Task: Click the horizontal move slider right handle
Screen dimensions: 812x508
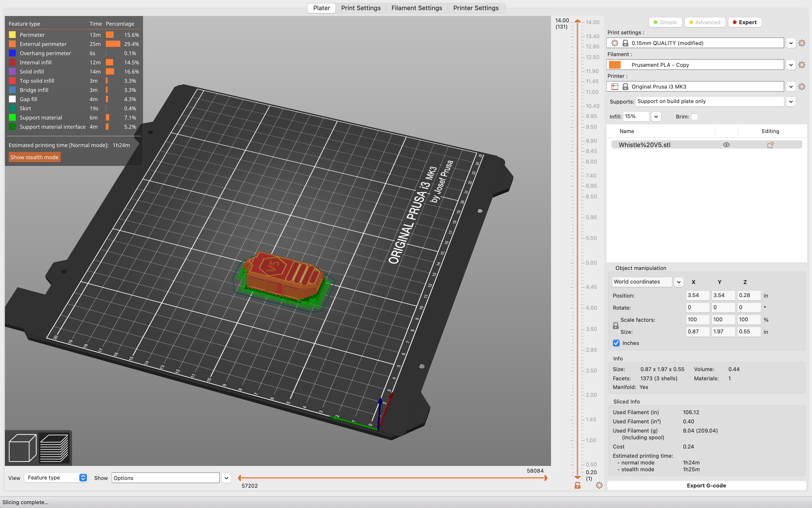Action: 546,478
